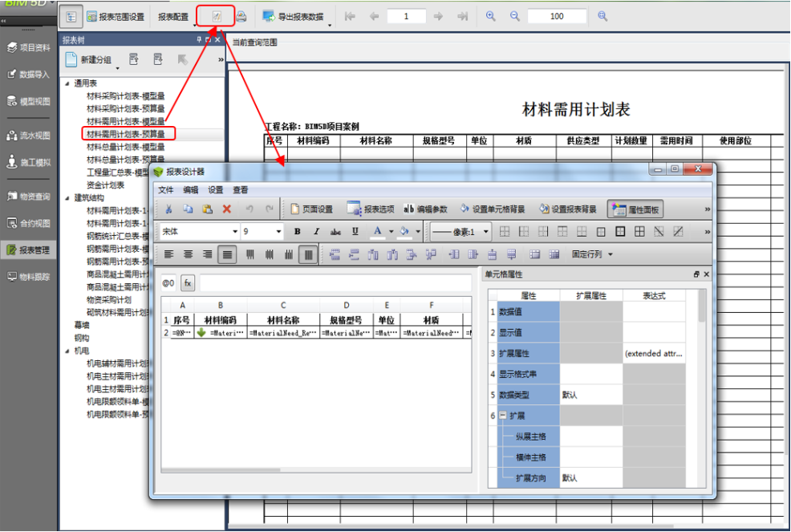Click the print icon in main toolbar
The height and width of the screenshot is (532, 791).
tap(241, 16)
